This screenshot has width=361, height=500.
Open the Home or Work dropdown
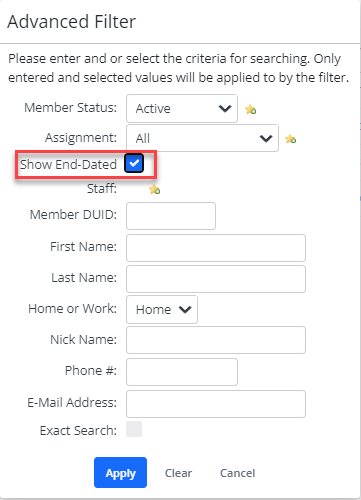click(x=162, y=309)
